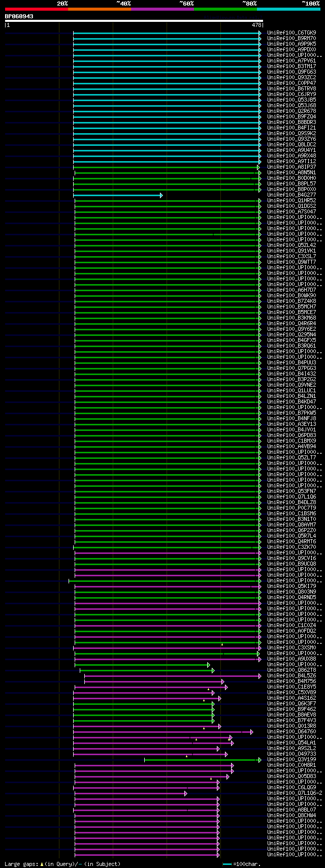Click hit UniRef100_C0H8R1
This screenshot has height=868, width=325.
(x=291, y=765)
